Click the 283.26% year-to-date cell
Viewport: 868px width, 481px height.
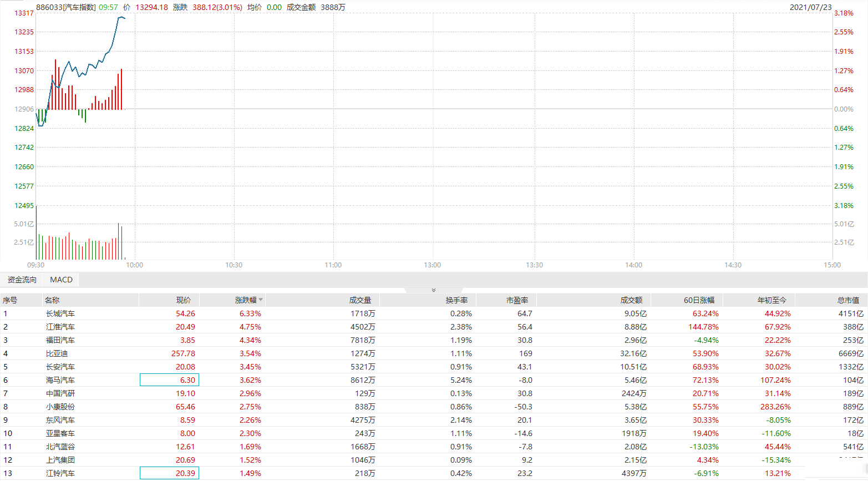click(x=775, y=407)
